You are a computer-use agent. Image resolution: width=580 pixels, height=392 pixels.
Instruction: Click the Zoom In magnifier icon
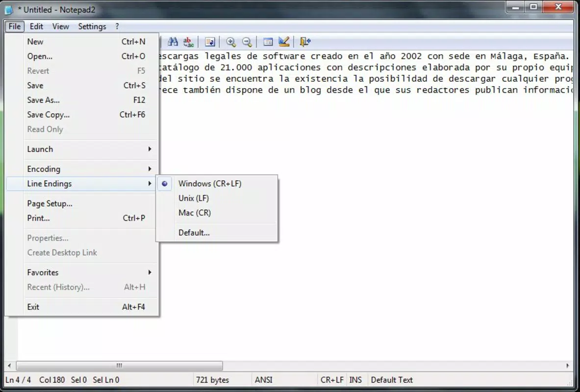(x=231, y=42)
